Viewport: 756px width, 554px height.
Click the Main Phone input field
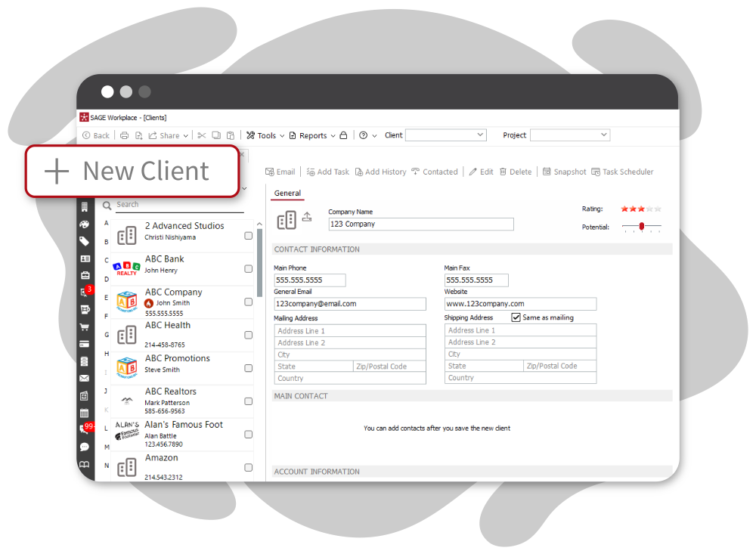coord(310,280)
